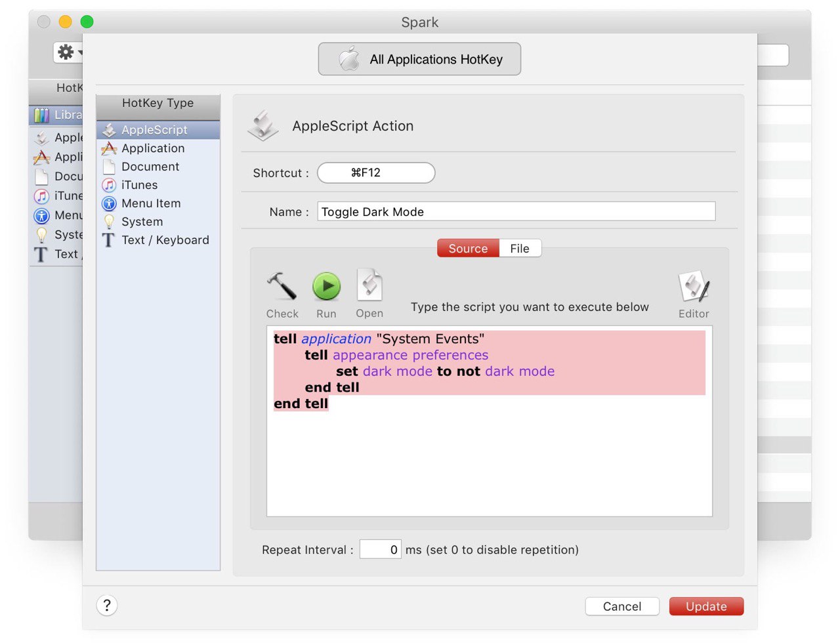Click the System lightbulb icon in Spark sidebar

pos(41,235)
